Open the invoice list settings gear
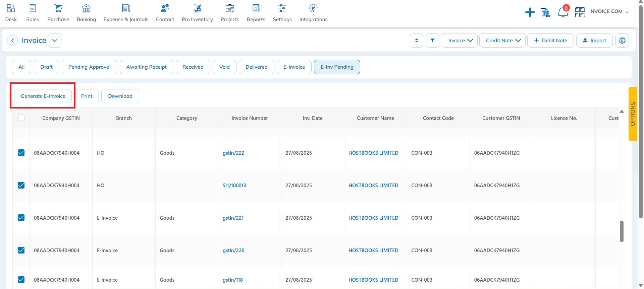 tap(622, 41)
